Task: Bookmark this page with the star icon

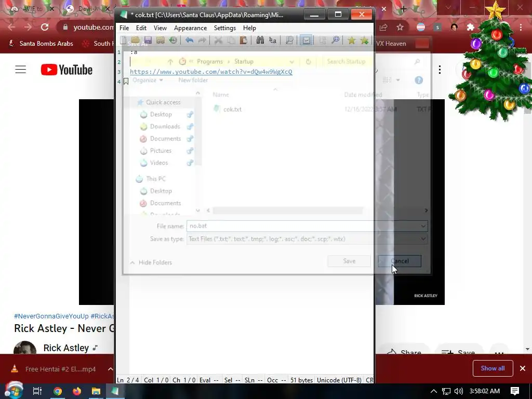Action: click(x=400, y=27)
